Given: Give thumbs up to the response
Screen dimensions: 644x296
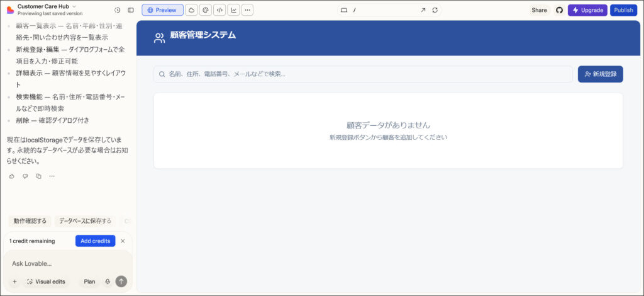Looking at the screenshot, I should [x=11, y=176].
